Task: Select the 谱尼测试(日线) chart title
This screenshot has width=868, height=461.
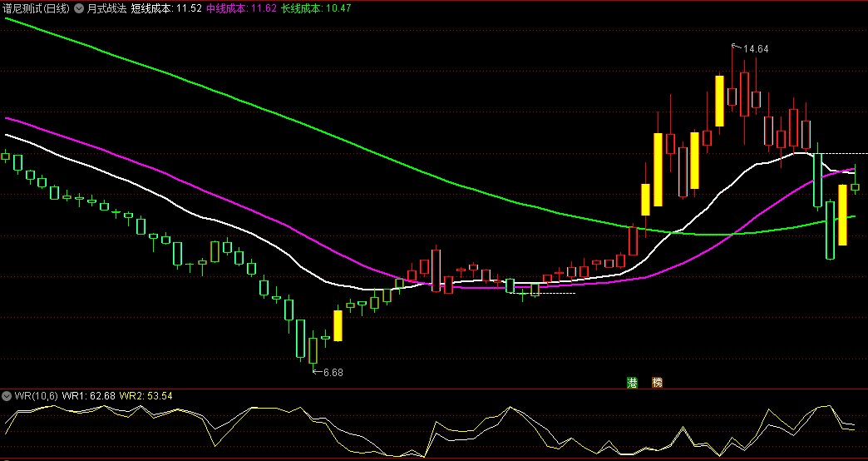Action: (36, 9)
